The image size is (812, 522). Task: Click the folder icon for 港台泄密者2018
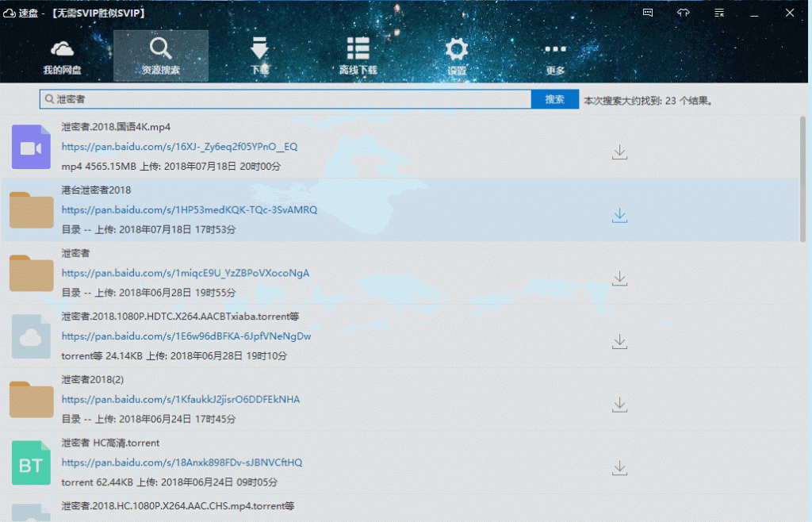(31, 210)
